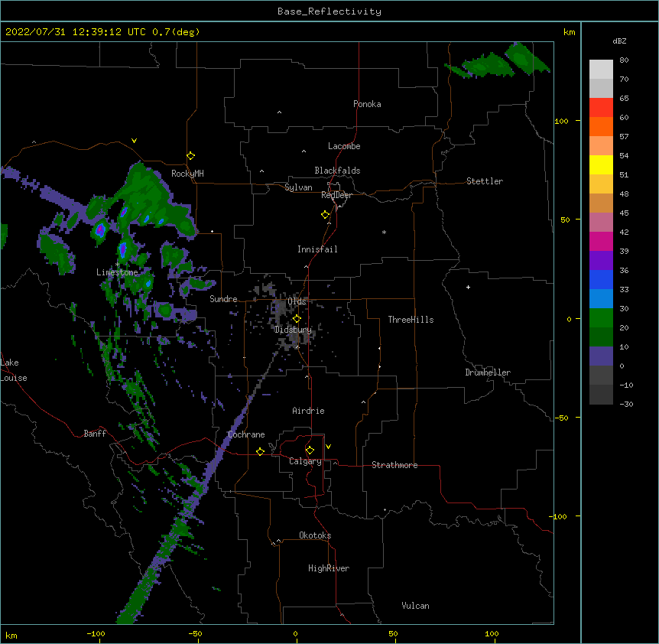Click the dBZ legend heading

click(619, 41)
